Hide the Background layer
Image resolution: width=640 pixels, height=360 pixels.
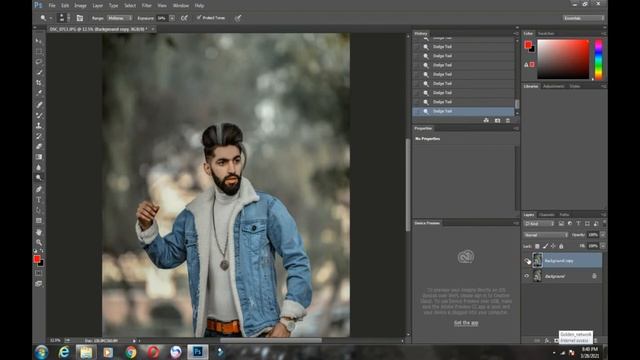pyautogui.click(x=527, y=276)
